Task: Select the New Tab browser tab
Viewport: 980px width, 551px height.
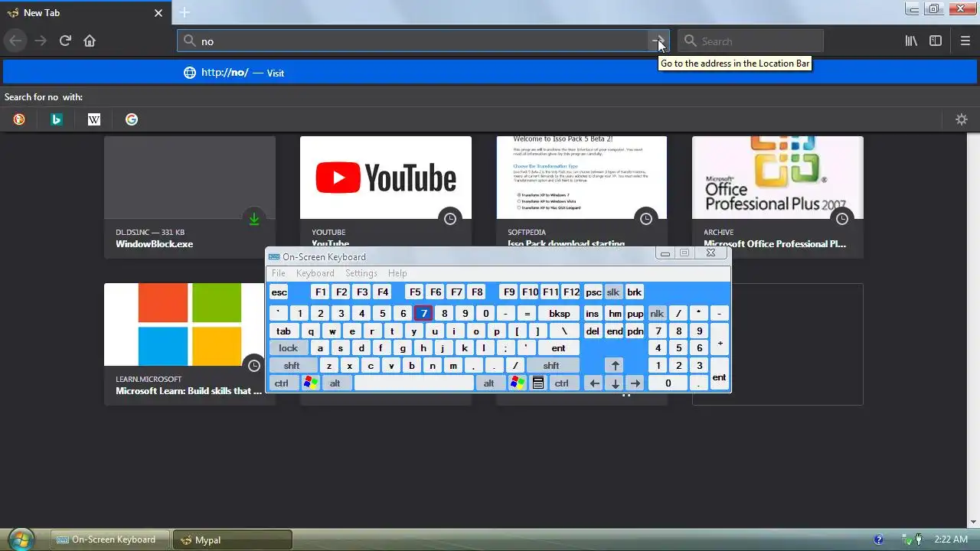Action: [x=86, y=13]
